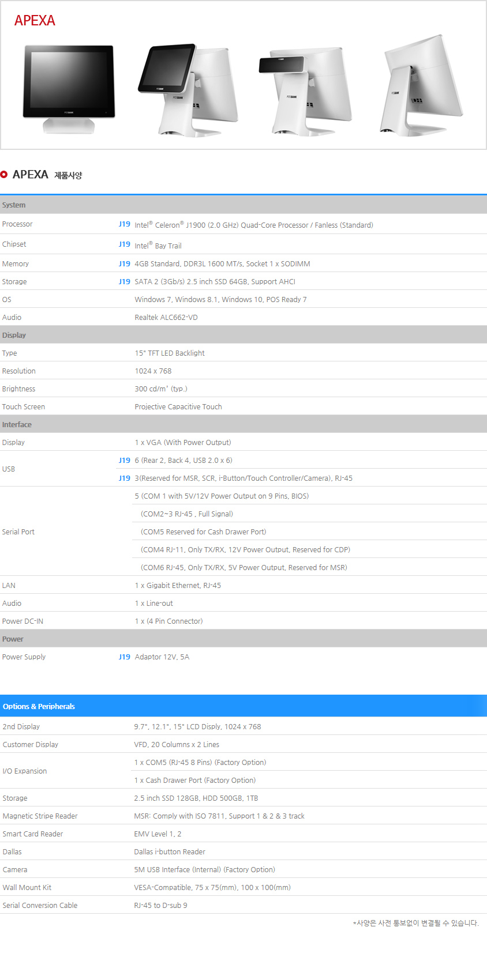Select the Intel Bay Trail chipset value
The width and height of the screenshot is (487, 980).
(158, 245)
